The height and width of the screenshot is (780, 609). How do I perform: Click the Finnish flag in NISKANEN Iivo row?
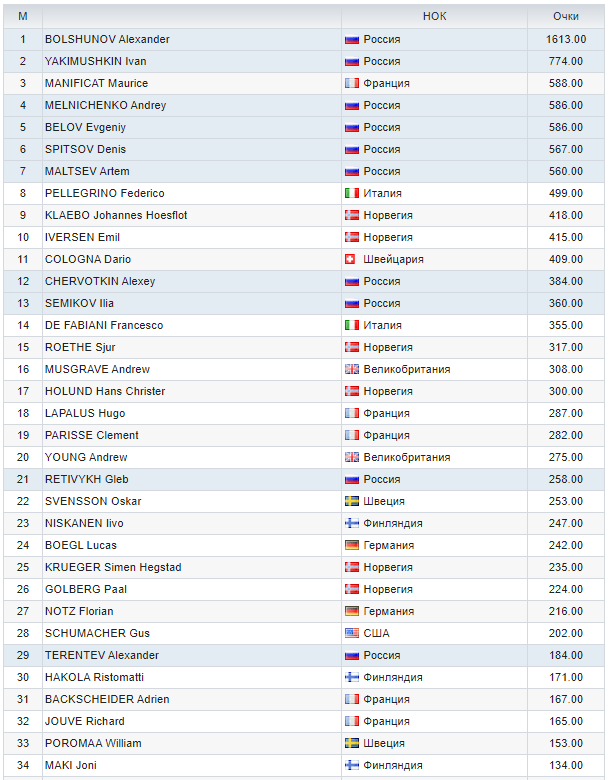tap(351, 523)
